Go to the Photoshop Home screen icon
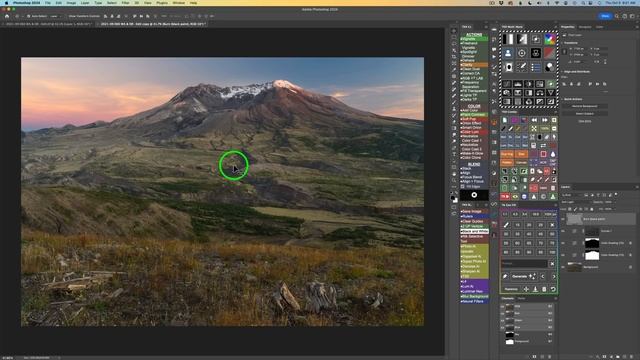 7,16
